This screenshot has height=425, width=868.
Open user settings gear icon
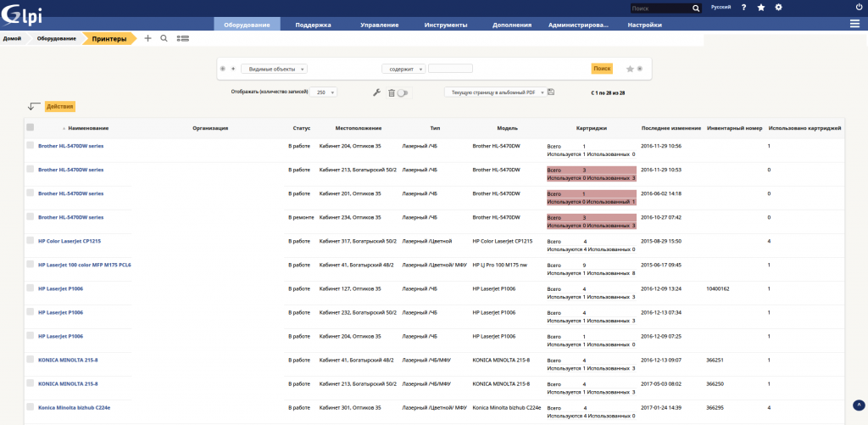click(778, 8)
